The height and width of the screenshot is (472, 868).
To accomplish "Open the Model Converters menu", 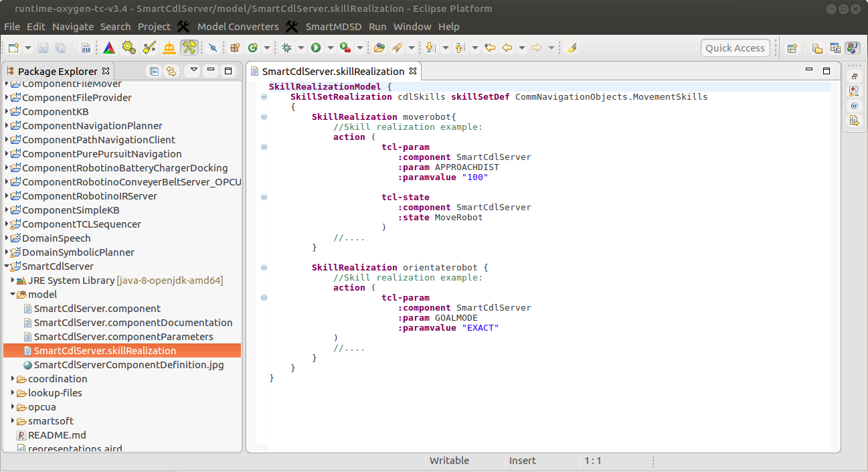I will click(238, 27).
